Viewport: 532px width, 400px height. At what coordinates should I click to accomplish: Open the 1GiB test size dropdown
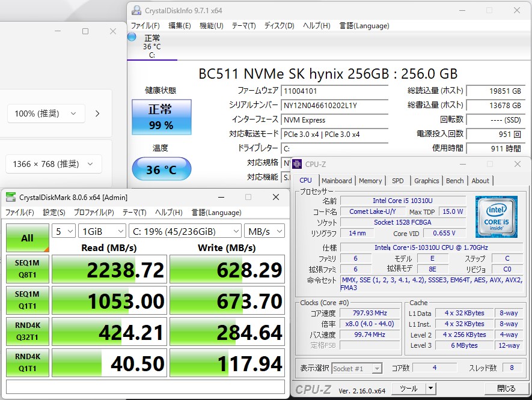point(101,231)
